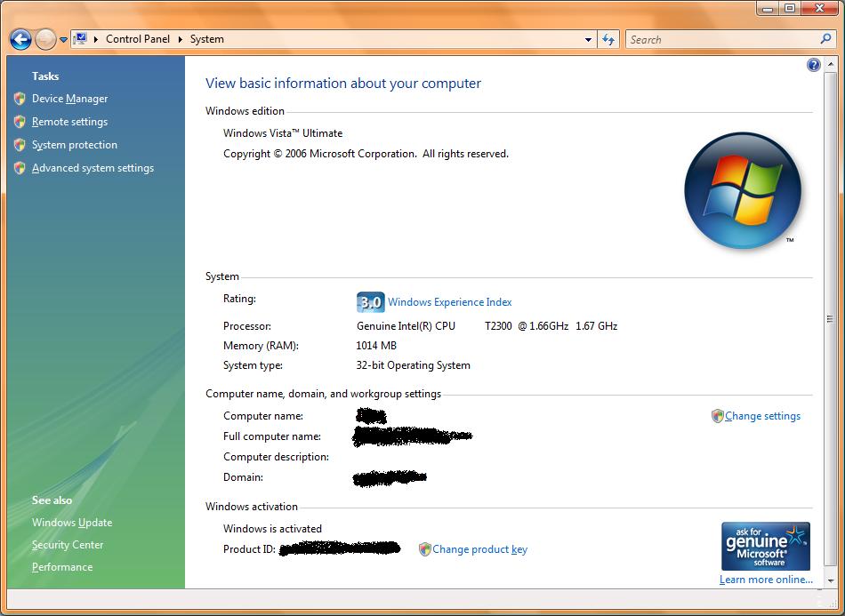Image resolution: width=845 pixels, height=616 pixels.
Task: Open Advanced system settings link
Action: tap(93, 168)
